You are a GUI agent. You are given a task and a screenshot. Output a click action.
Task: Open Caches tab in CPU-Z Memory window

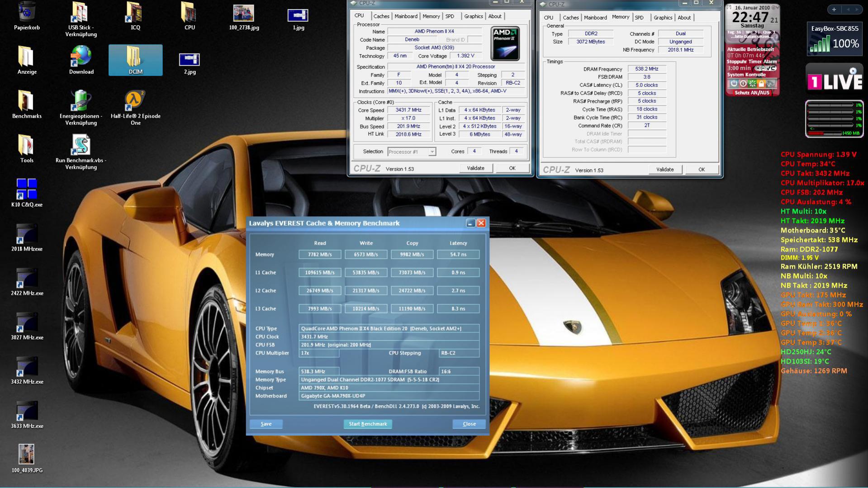[570, 18]
